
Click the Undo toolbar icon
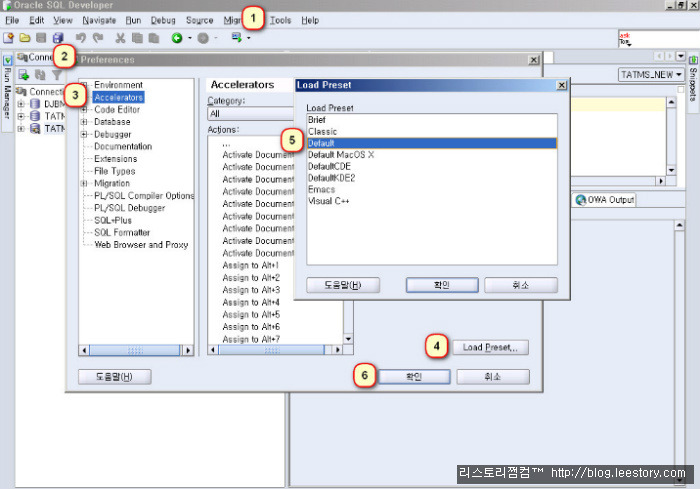pos(81,38)
